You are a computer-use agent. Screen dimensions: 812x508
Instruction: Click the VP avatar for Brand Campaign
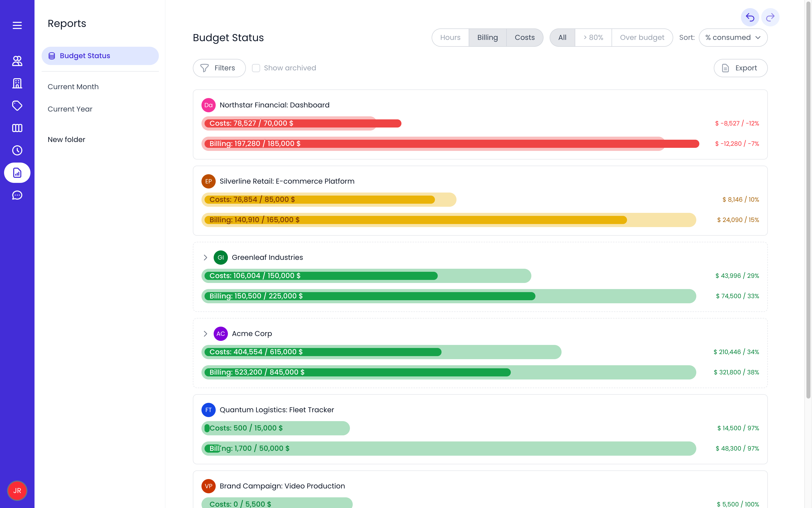point(208,486)
